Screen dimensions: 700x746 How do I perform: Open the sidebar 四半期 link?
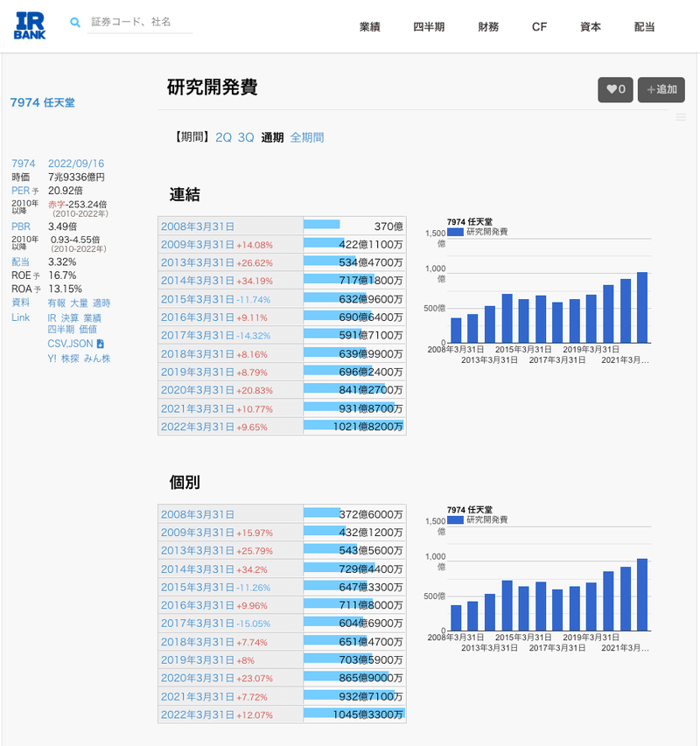tap(60, 329)
